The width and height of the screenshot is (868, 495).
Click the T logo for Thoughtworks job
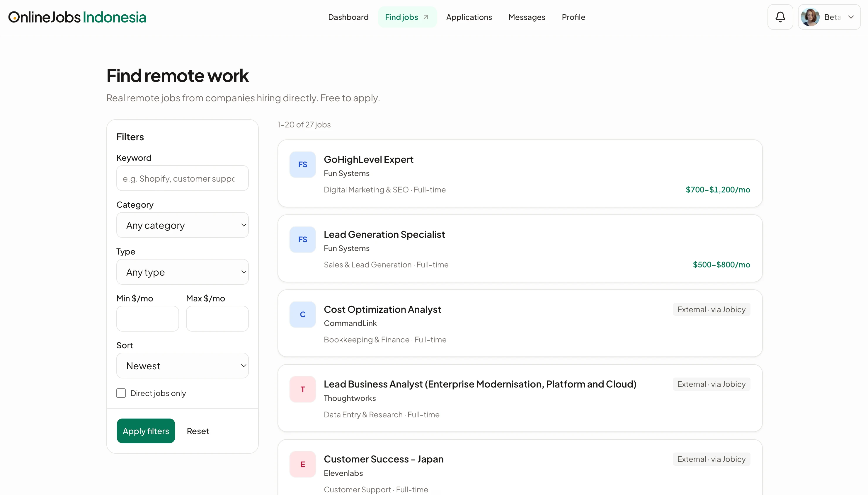tap(302, 389)
